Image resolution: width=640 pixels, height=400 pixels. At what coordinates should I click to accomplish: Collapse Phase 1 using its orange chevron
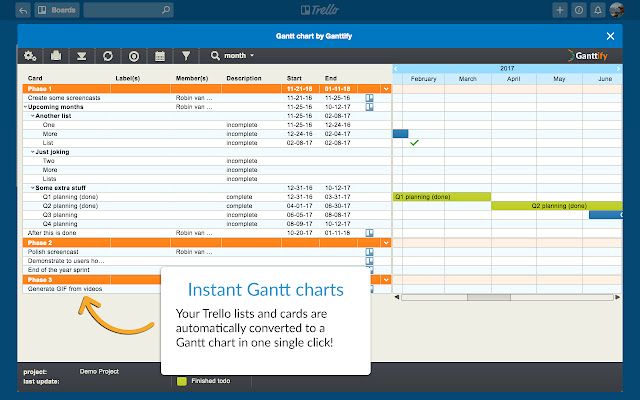coord(386,89)
